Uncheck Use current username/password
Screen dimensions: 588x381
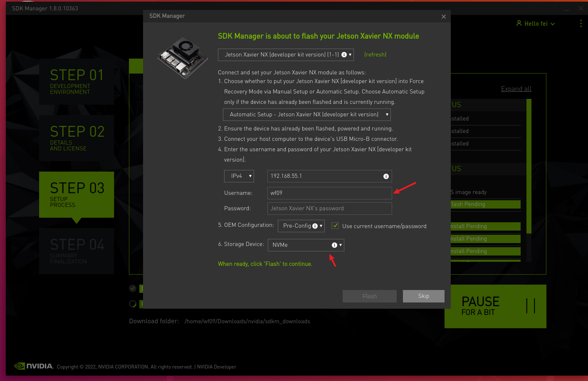[x=335, y=226]
